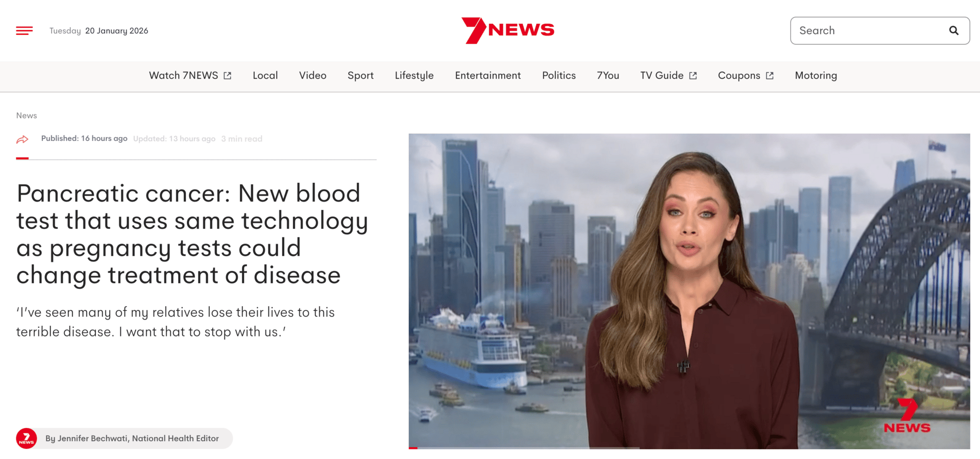Click the video progress bar
980x459 pixels.
524,448
